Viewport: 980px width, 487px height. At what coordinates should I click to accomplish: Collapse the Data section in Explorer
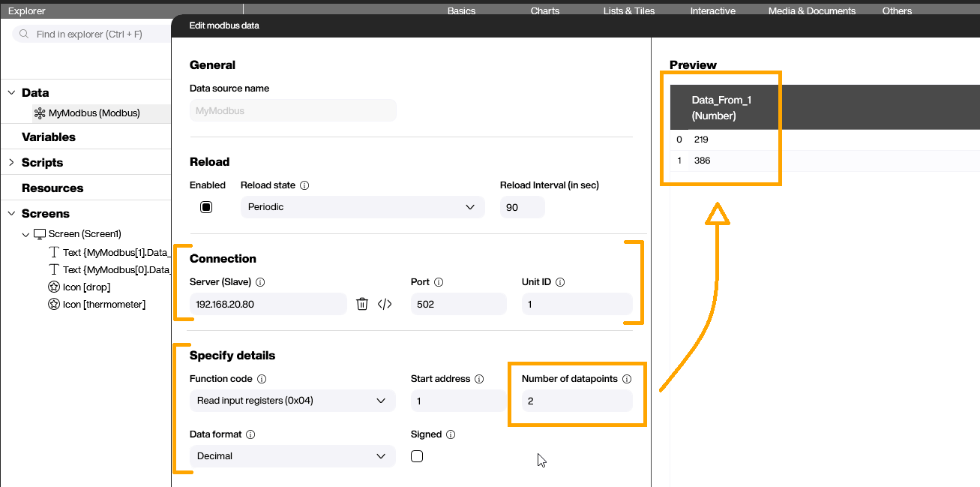tap(11, 93)
